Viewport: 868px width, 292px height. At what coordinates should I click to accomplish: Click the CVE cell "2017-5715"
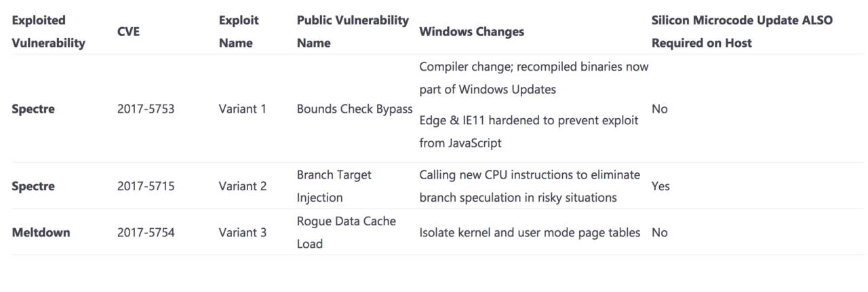(146, 186)
